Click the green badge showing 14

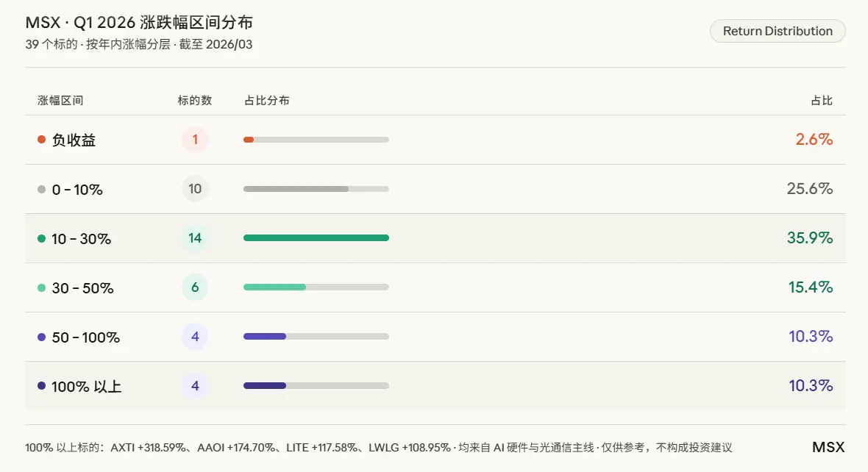(x=195, y=238)
